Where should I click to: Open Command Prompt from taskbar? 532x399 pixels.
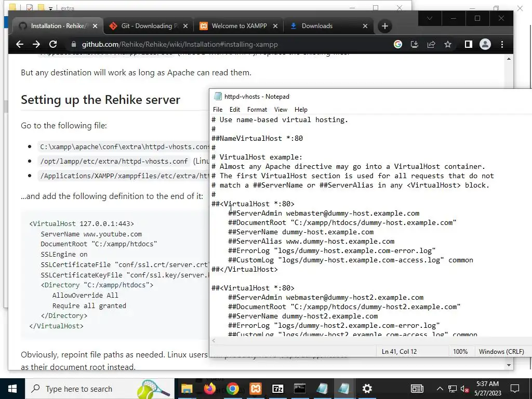click(300, 389)
